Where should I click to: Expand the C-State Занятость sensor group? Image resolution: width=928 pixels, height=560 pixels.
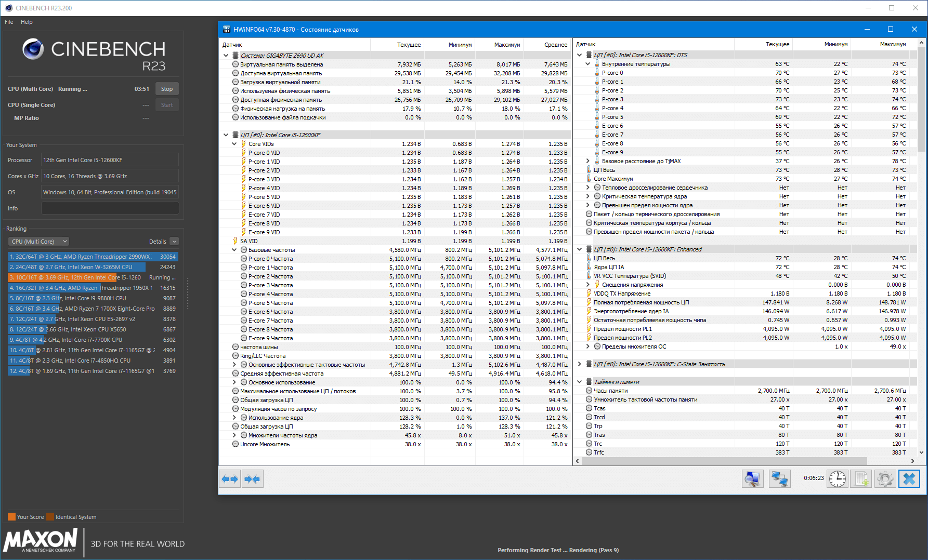pyautogui.click(x=579, y=364)
